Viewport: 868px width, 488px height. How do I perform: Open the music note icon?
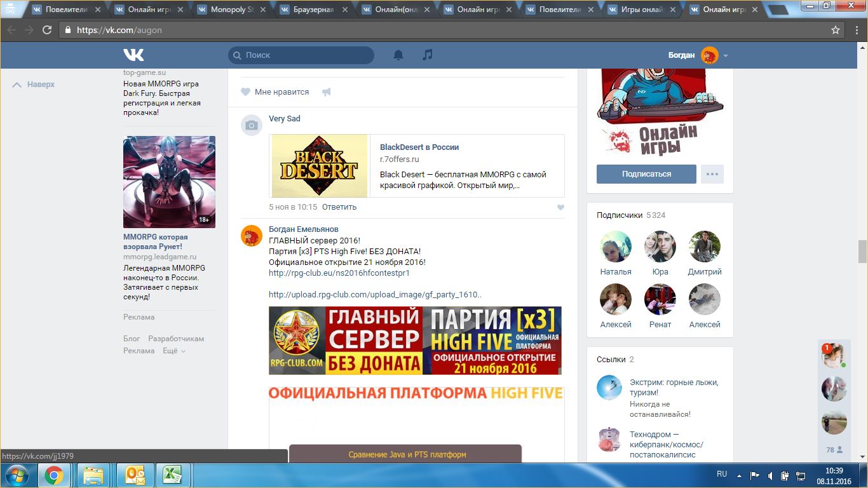[x=428, y=55]
